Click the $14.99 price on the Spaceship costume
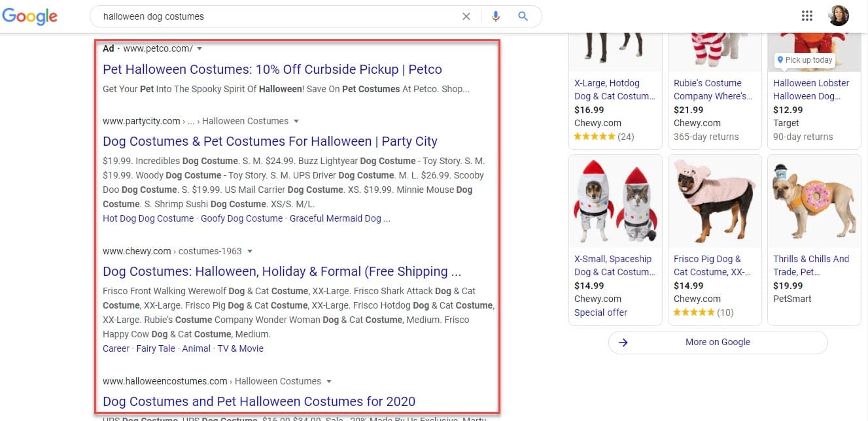Viewport: 868px width, 421px height. click(x=589, y=286)
